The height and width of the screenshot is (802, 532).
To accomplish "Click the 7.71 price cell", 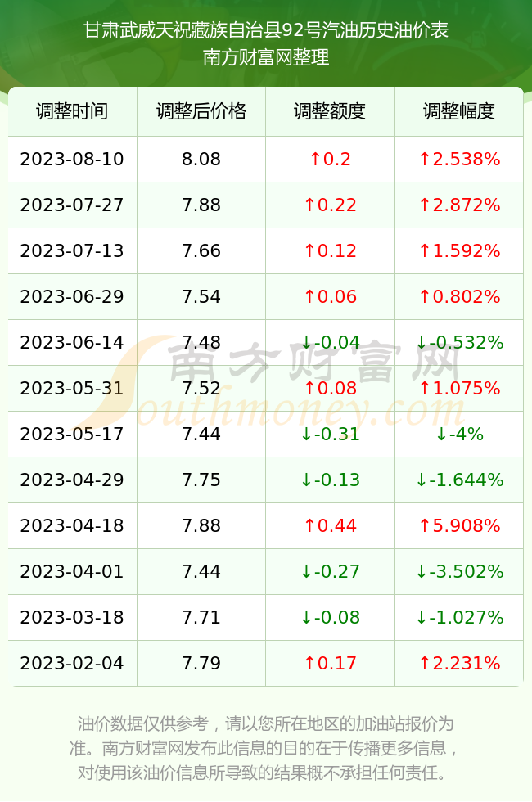I will coord(201,617).
